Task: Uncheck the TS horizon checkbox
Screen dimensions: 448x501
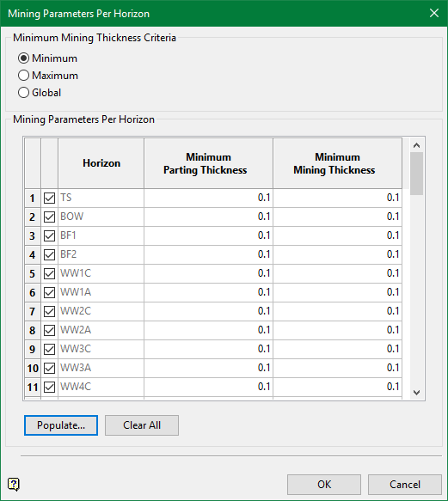Action: (49, 199)
